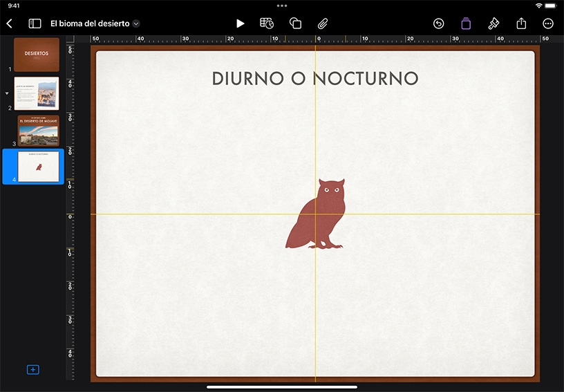Tap the Wi-Fi status icon
This screenshot has width=564, height=392.
[x=538, y=6]
